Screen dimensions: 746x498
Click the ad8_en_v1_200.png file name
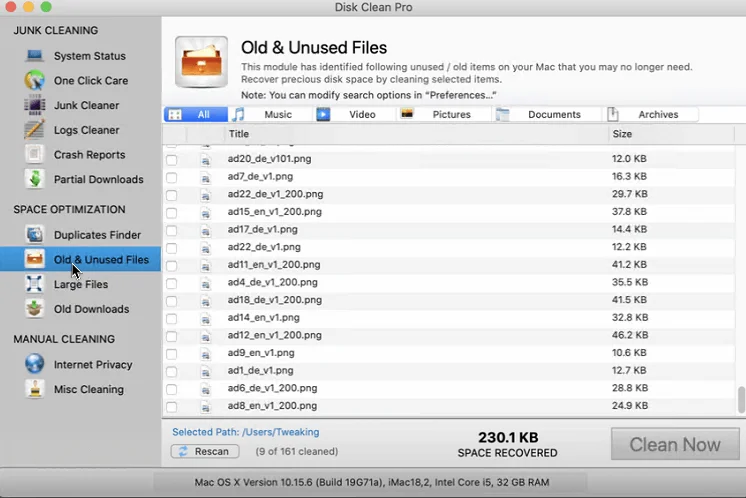[272, 405]
